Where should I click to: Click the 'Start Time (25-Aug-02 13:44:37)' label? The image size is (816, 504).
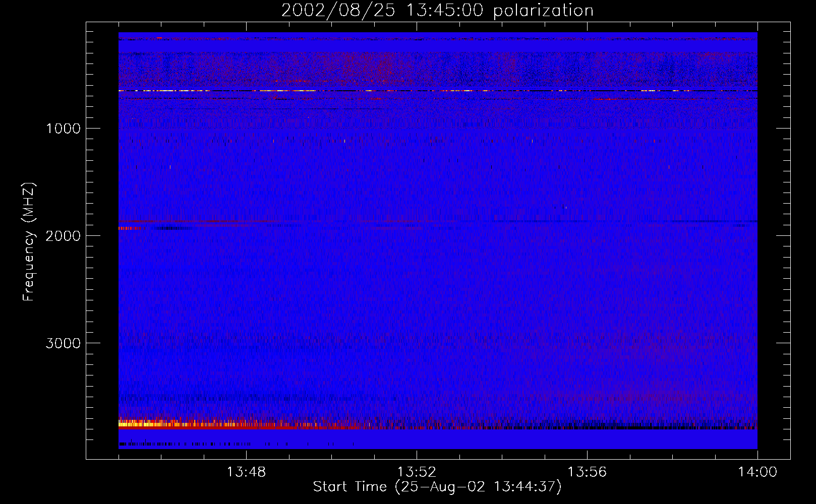pos(437,487)
